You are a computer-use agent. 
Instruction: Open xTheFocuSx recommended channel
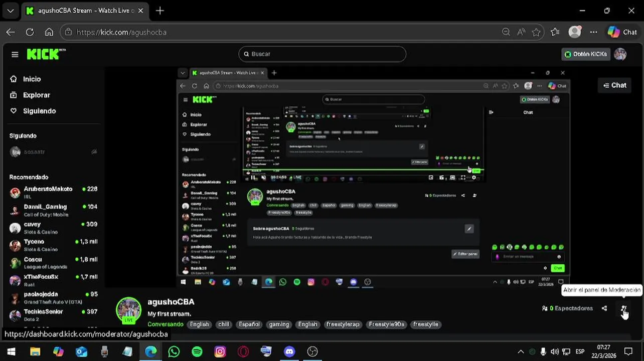[53, 280]
